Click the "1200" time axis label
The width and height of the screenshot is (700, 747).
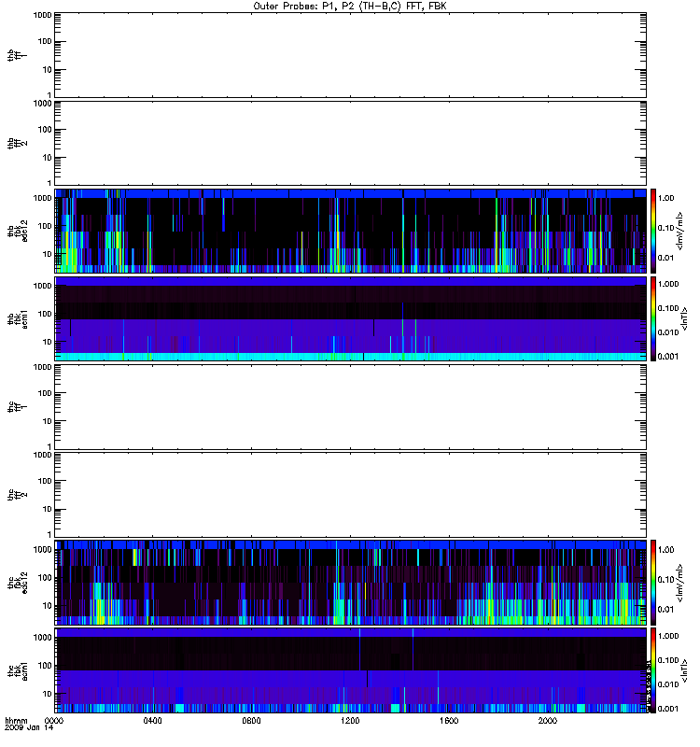pyautogui.click(x=350, y=721)
